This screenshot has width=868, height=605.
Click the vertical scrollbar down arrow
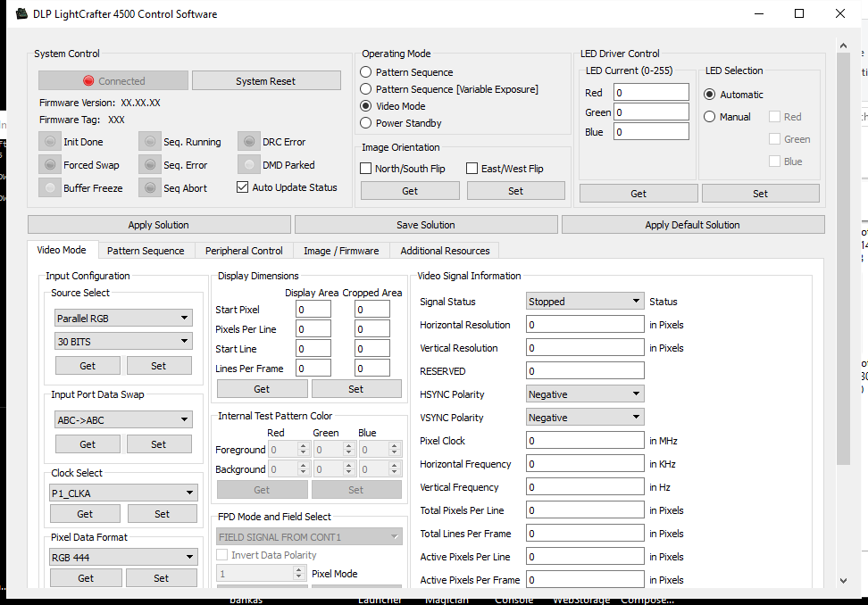[843, 581]
